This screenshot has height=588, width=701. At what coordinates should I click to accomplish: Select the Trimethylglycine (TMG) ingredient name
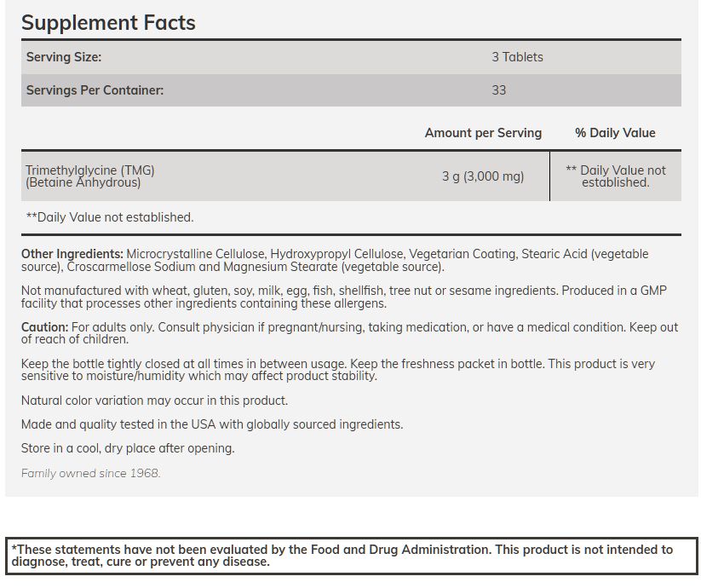90,170
